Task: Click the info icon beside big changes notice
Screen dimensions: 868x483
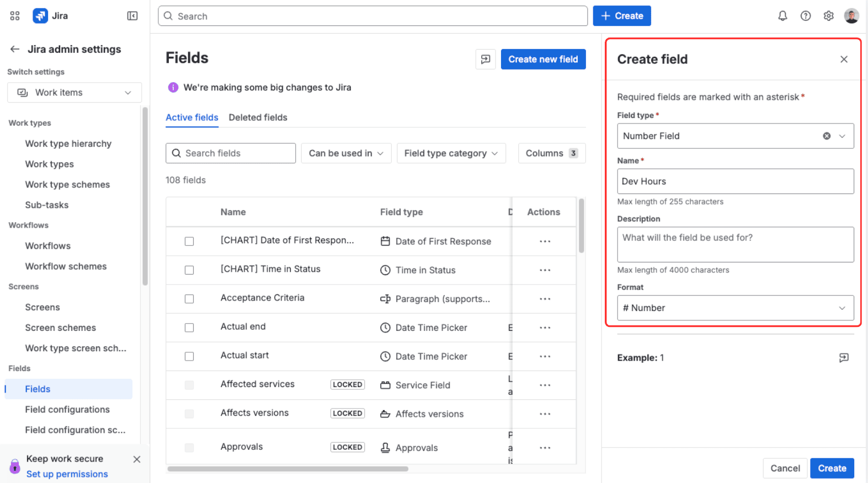Action: 173,87
